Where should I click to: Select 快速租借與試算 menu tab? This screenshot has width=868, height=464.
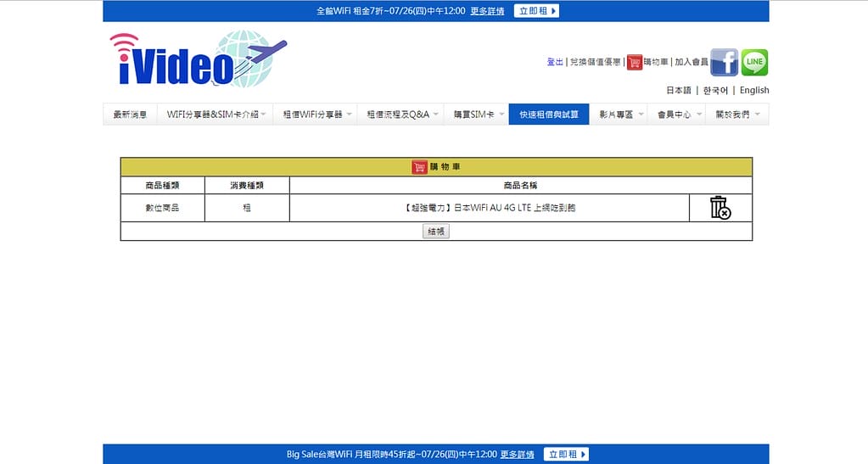pos(549,115)
